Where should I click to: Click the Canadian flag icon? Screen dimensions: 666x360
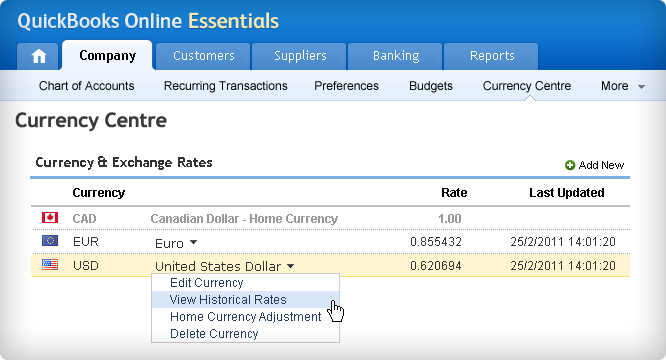tap(50, 218)
